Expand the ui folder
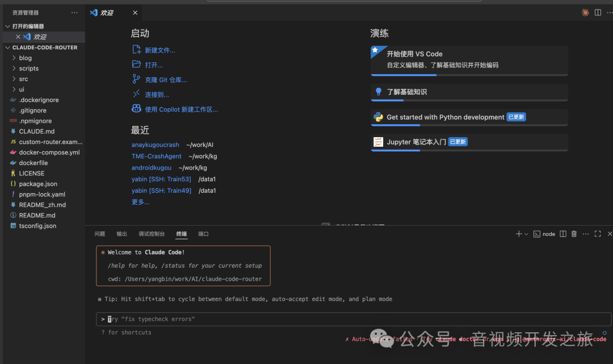This screenshot has height=364, width=613. [44, 90]
